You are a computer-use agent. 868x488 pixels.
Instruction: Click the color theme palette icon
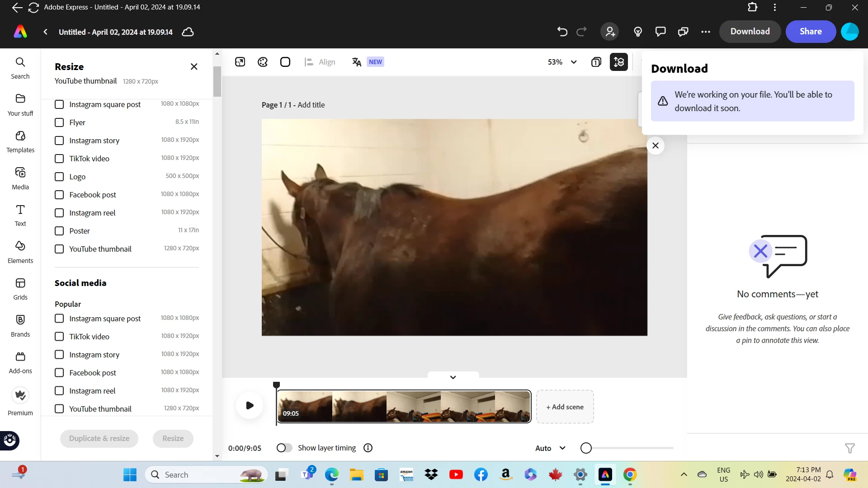263,62
